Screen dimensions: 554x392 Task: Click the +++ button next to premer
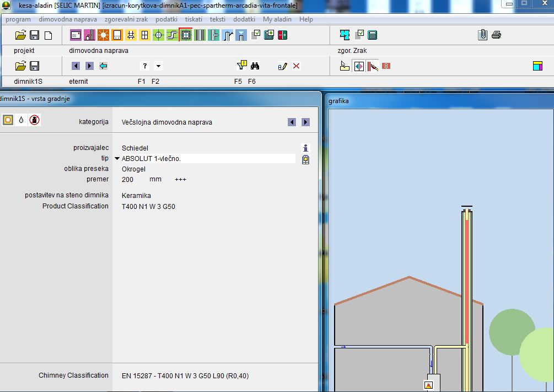point(180,180)
